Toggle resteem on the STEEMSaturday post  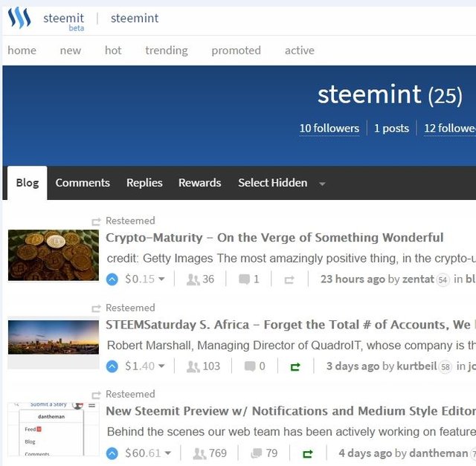tap(295, 366)
